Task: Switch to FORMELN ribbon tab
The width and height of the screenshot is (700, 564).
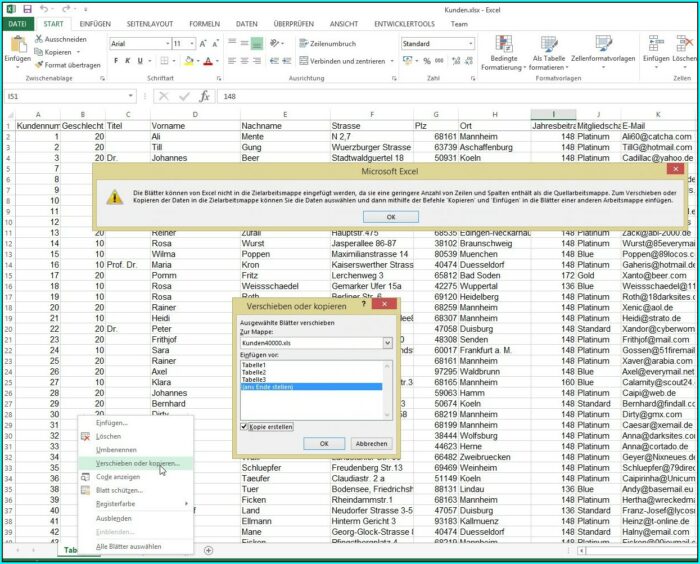Action: 204,24
